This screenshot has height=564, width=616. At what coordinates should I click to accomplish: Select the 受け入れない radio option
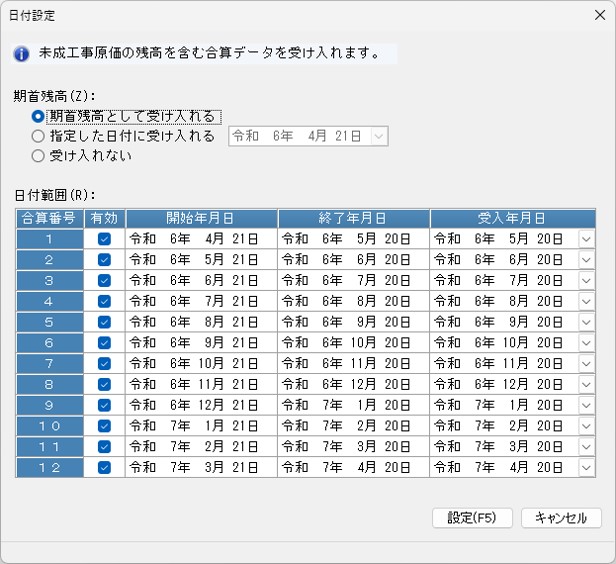pyautogui.click(x=38, y=156)
